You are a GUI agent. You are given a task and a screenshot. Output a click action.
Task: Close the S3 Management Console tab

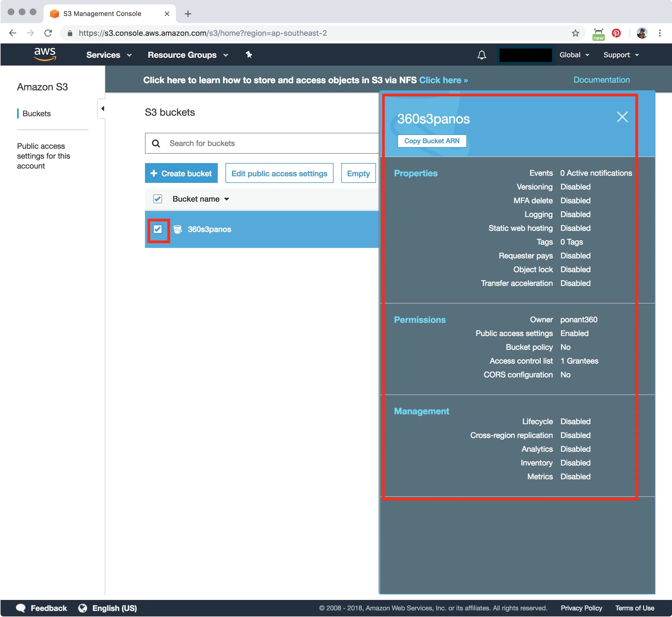[167, 14]
